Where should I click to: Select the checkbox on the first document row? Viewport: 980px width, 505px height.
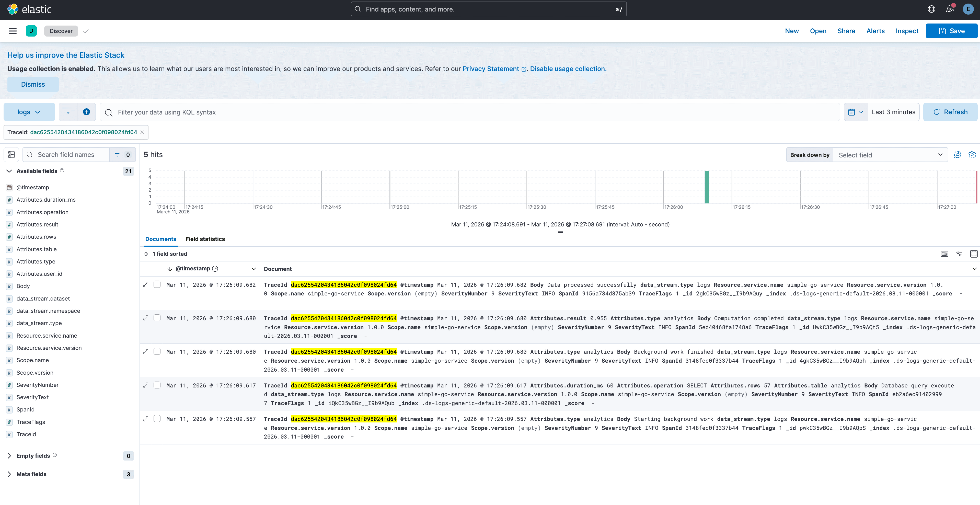157,284
